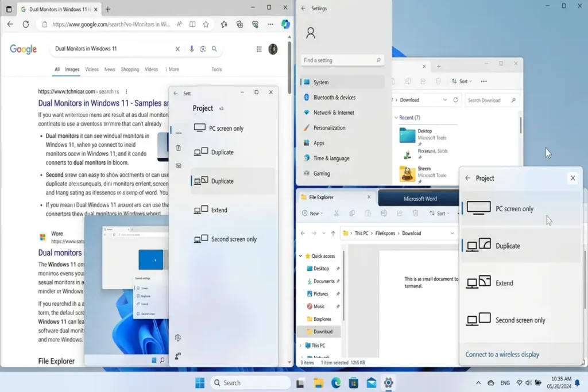Image resolution: width=588 pixels, height=392 pixels.
Task: Open the Windows Start menu
Action: point(200,383)
